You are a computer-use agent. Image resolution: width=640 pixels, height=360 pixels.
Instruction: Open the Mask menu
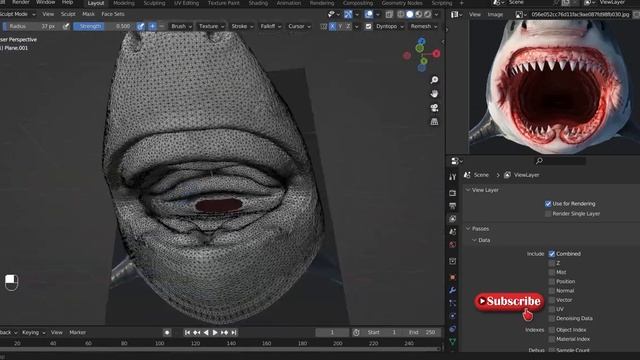click(x=88, y=14)
